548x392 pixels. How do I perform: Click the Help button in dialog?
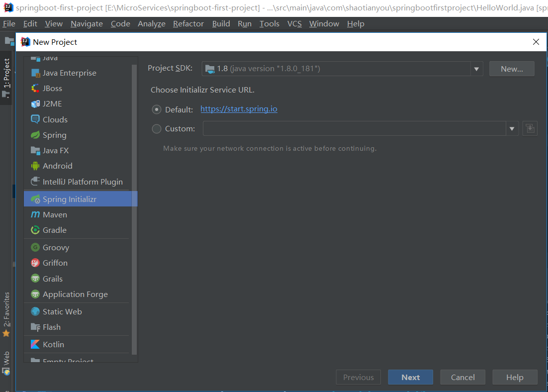[515, 377]
